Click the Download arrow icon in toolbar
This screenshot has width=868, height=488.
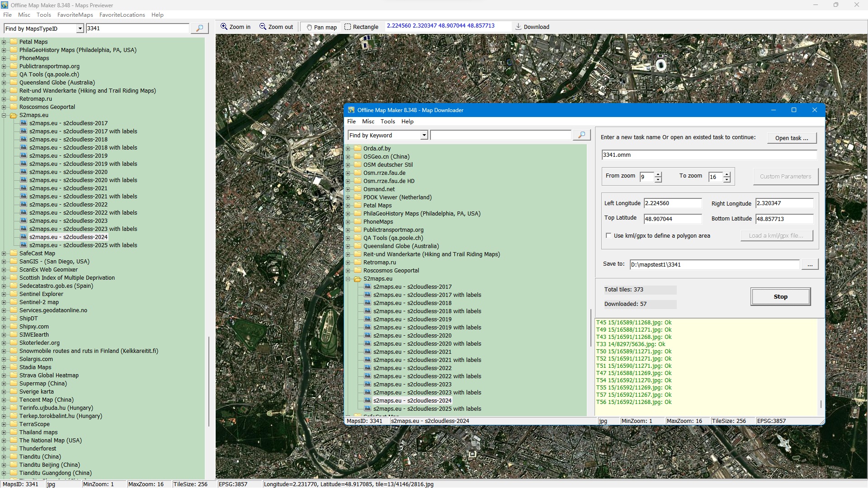coord(518,27)
